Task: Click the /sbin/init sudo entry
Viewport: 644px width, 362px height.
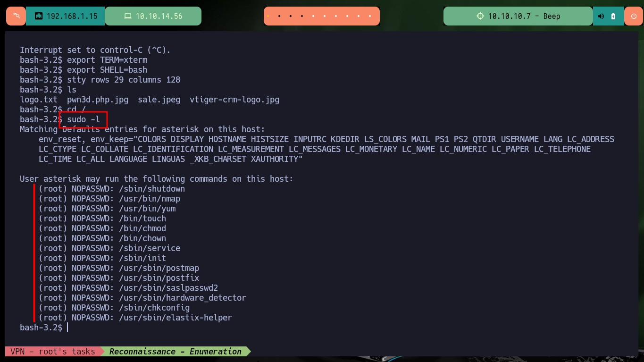Action: click(x=102, y=258)
